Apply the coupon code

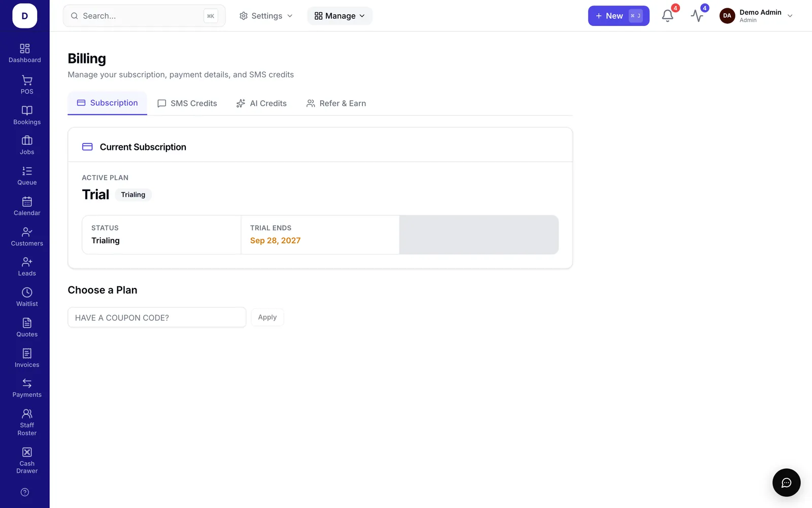click(x=267, y=317)
